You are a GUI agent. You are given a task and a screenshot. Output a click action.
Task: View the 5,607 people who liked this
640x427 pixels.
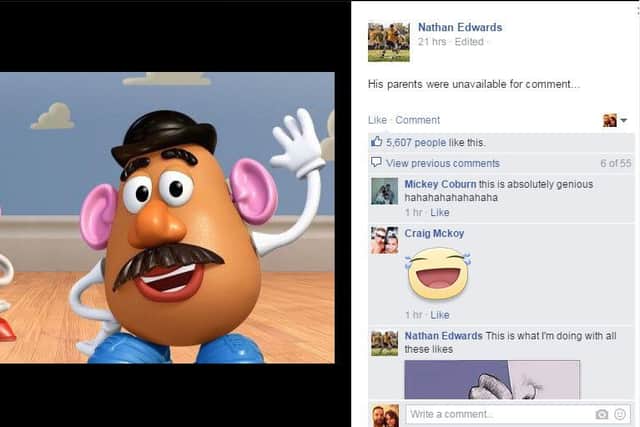[x=416, y=142]
